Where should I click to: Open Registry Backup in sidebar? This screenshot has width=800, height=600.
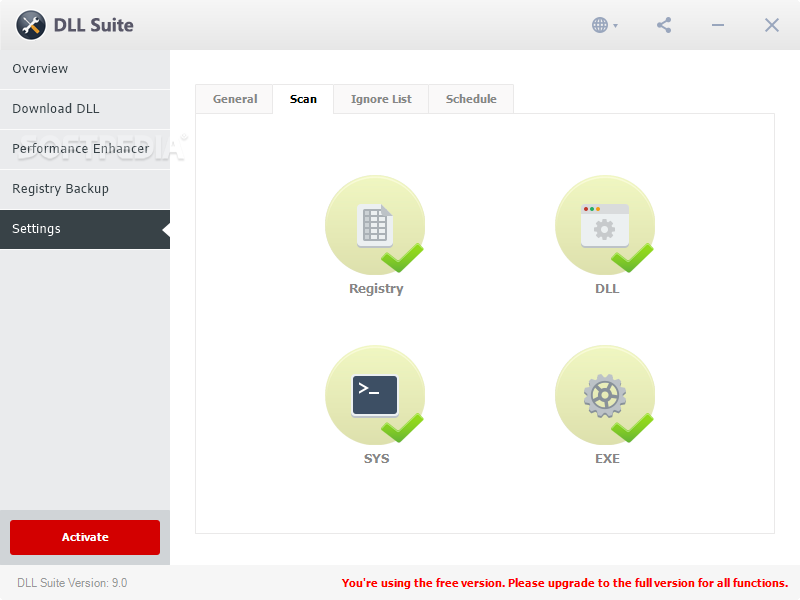click(x=85, y=189)
